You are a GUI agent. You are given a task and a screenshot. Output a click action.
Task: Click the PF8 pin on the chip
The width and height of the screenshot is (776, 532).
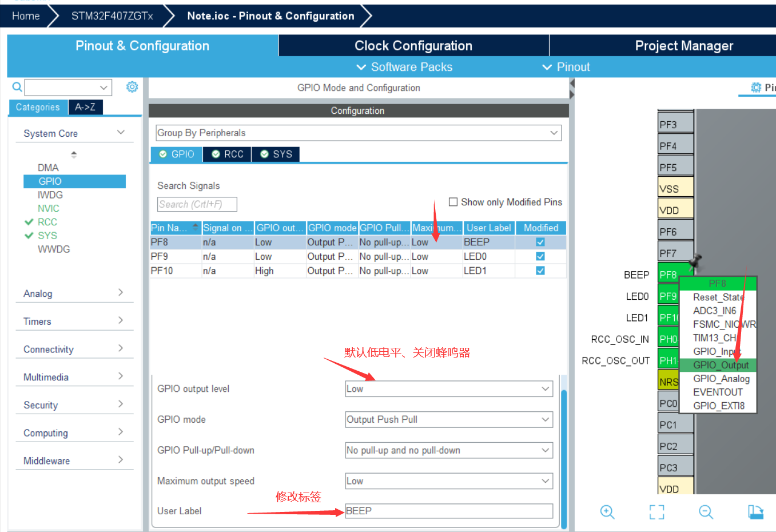[668, 275]
